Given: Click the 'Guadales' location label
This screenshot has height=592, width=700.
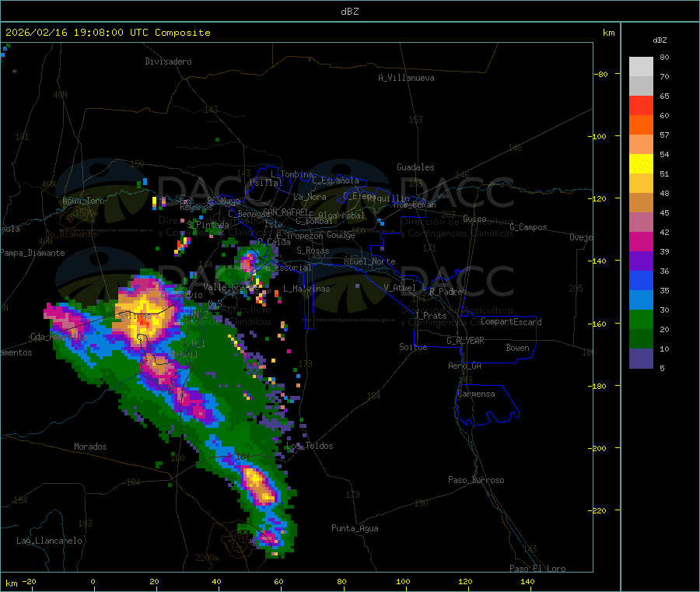Looking at the screenshot, I should pos(415,167).
